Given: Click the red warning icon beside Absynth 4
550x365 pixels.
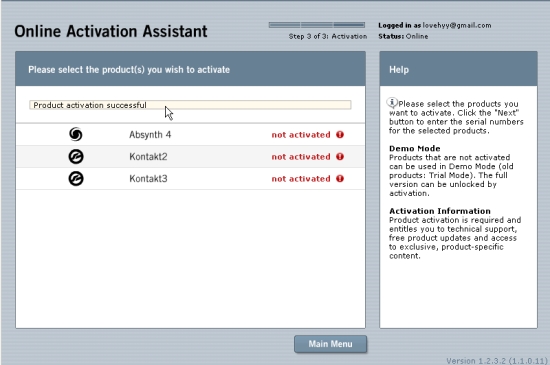Looking at the screenshot, I should pos(340,135).
